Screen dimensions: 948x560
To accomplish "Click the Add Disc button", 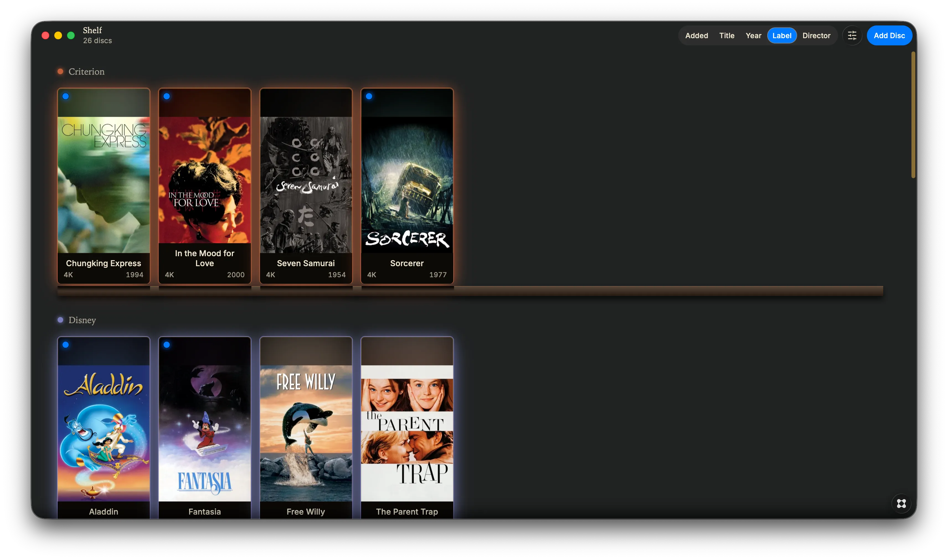I will tap(889, 35).
